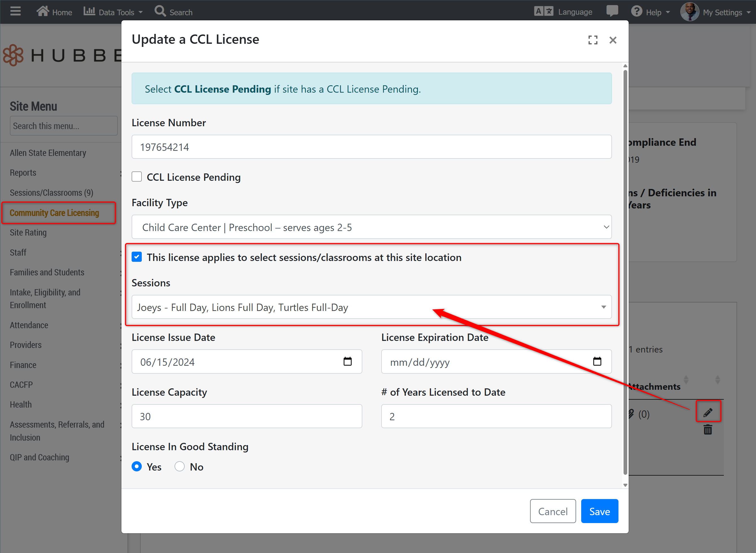The width and height of the screenshot is (756, 553).
Task: Open the Facility Type dropdown
Action: (x=371, y=227)
